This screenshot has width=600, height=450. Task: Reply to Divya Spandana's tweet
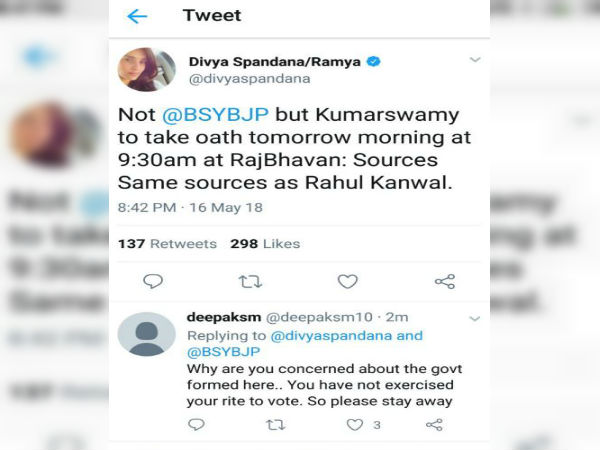coord(153,281)
